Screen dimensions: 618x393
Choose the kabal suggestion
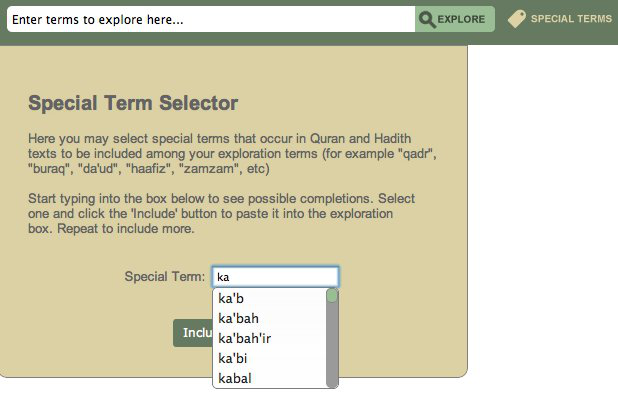click(270, 378)
